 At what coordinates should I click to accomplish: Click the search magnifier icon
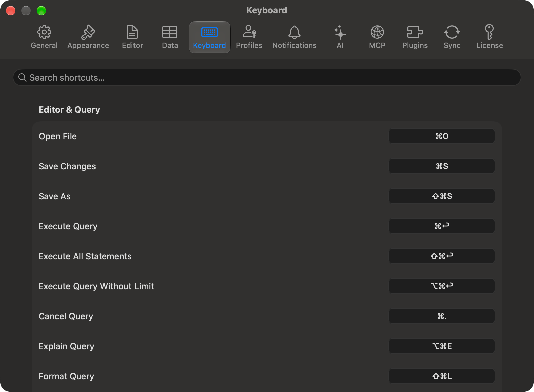click(x=22, y=78)
